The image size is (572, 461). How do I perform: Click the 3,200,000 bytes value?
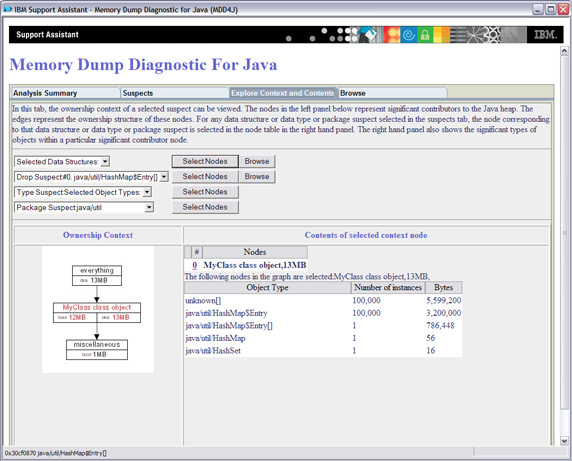(x=444, y=313)
